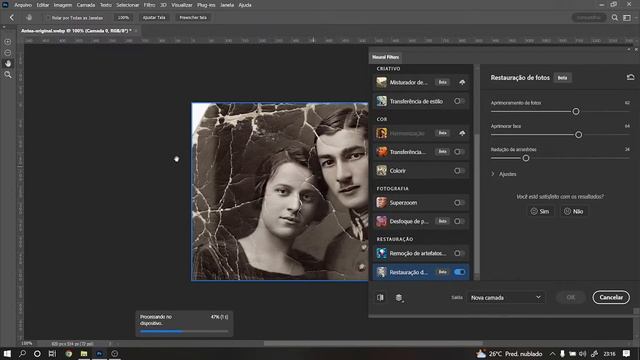The height and width of the screenshot is (360, 640).
Task: Turn on the Colorir filter toggle
Action: coord(459,171)
